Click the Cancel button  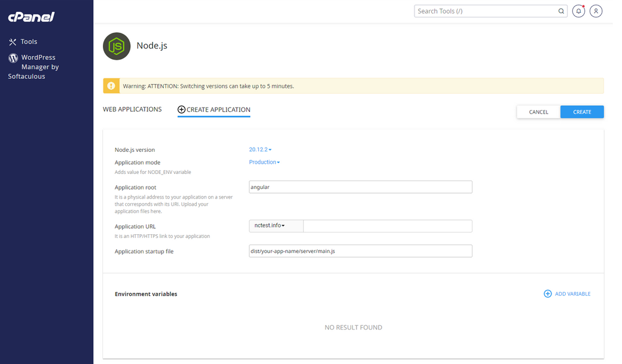pos(538,112)
